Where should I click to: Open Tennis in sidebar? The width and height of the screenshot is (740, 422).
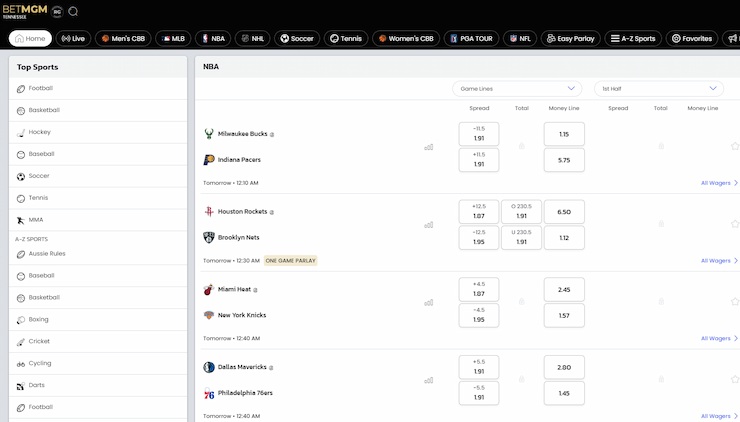[98, 198]
